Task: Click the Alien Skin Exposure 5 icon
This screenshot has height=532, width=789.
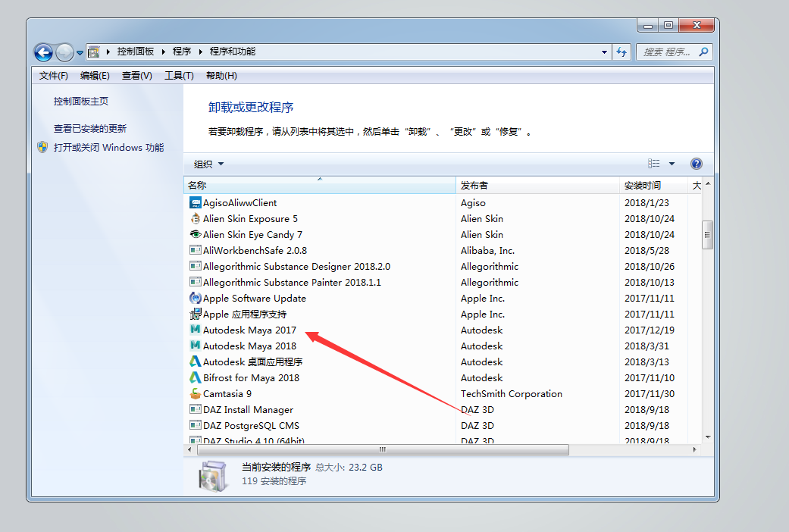Action: pos(195,219)
